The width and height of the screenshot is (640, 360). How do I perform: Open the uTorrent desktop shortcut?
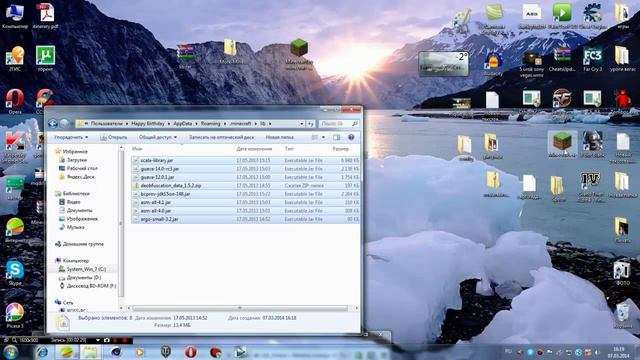[45, 58]
